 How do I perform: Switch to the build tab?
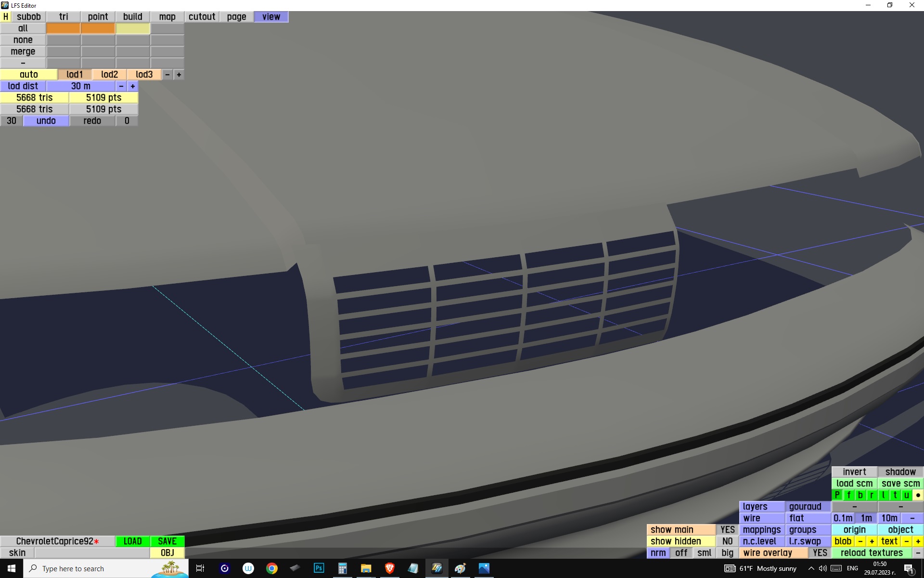pyautogui.click(x=132, y=17)
